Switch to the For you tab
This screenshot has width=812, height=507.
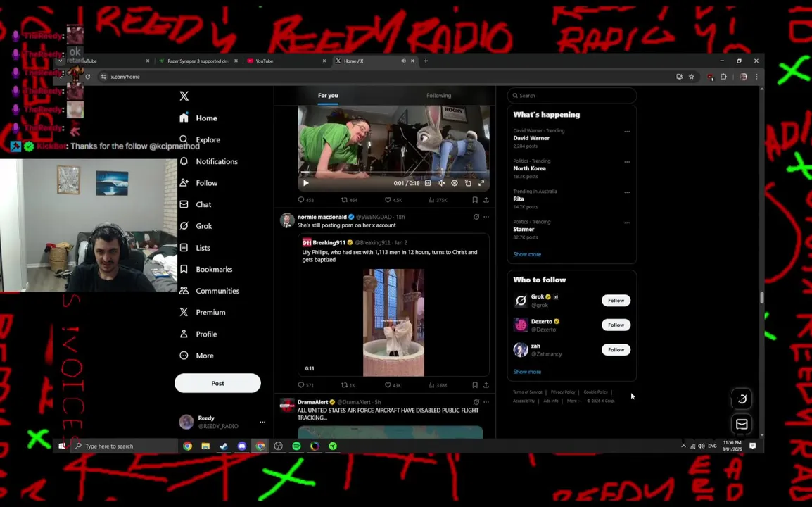328,95
